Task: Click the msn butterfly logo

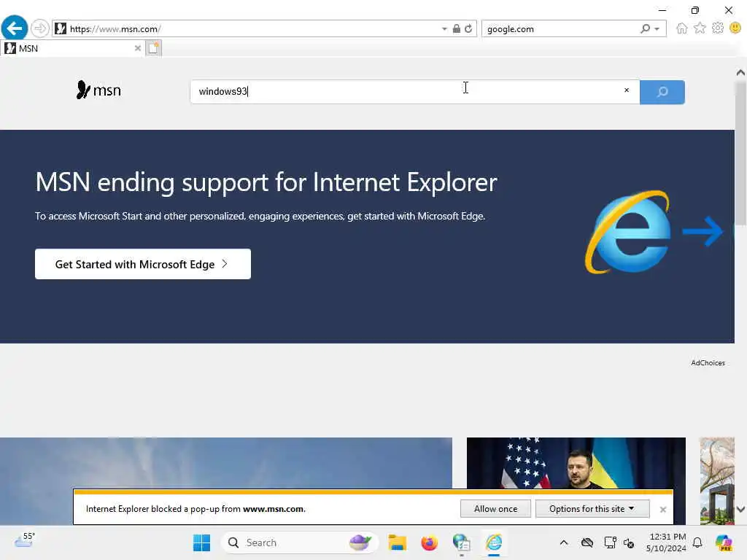Action: coord(98,90)
